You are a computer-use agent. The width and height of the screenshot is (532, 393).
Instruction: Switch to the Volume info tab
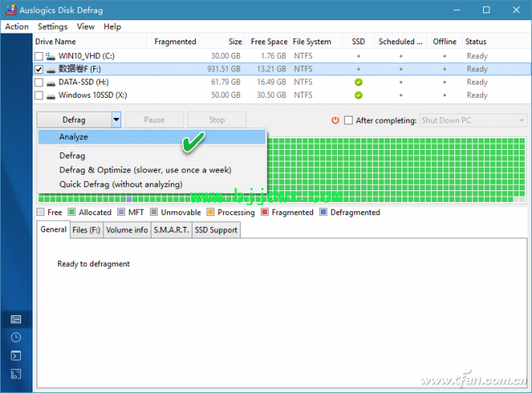click(127, 230)
